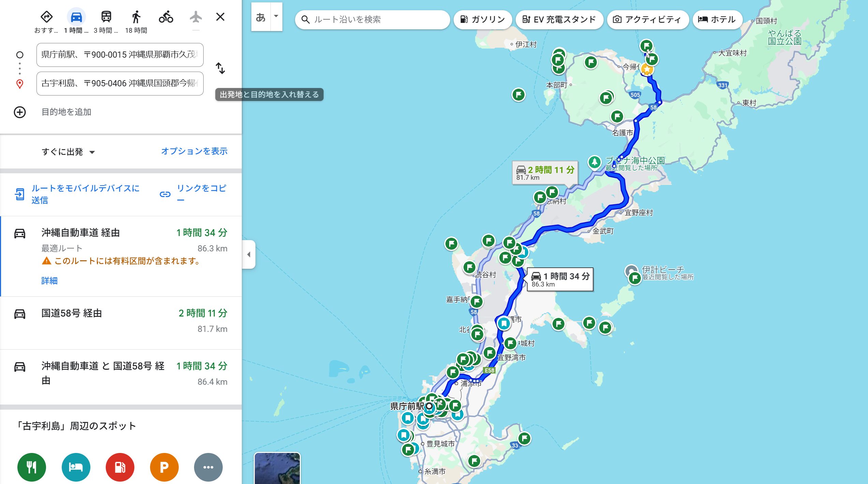
Task: Select the transit travel mode icon
Action: (106, 17)
